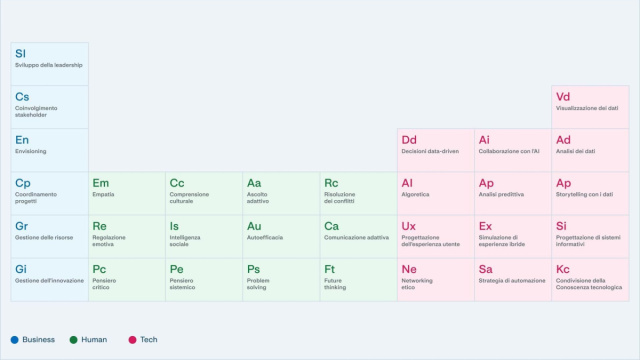Click the Ai Collaborazione con l'AI tile

513,150
